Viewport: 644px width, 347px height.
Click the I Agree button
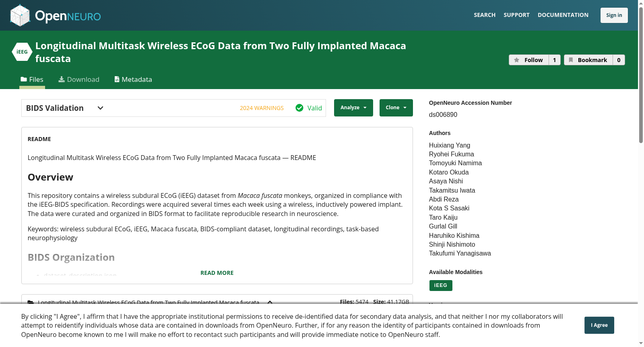(x=599, y=325)
